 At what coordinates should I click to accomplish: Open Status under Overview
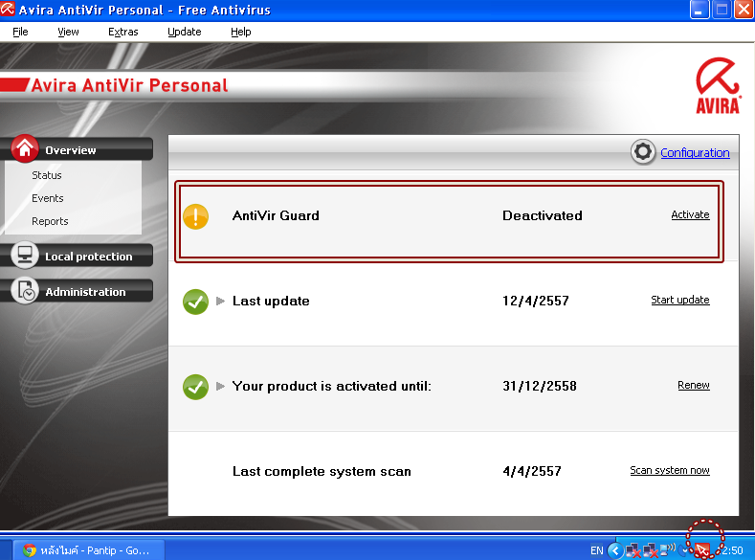[x=47, y=175]
